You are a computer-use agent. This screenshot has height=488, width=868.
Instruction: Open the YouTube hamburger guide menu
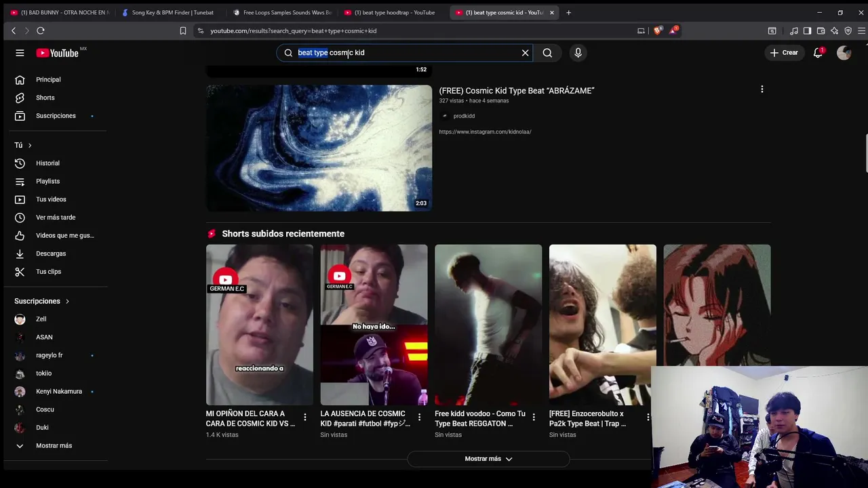coord(20,53)
